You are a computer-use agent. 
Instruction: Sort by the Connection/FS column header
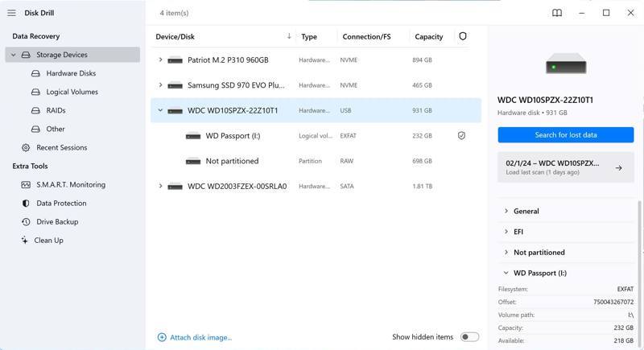coord(366,36)
